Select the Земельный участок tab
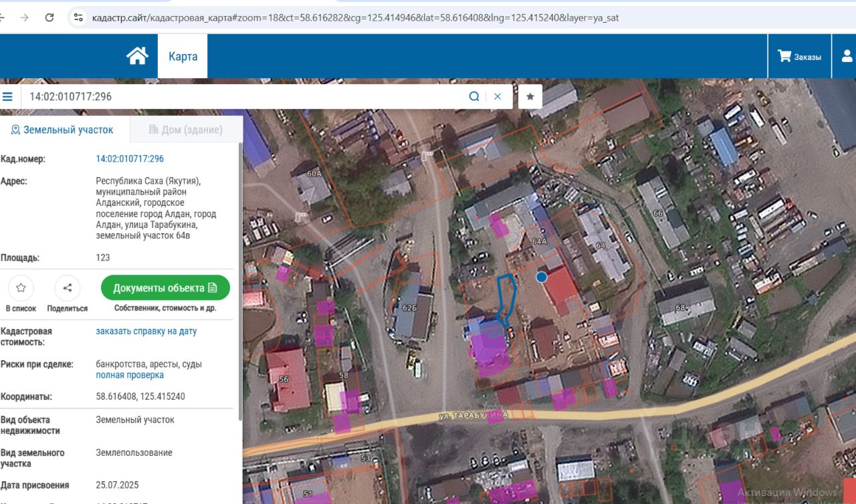 coord(63,130)
